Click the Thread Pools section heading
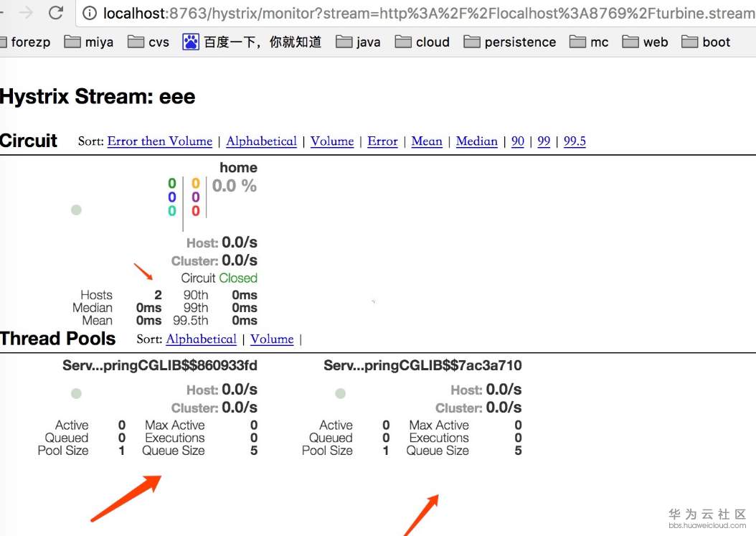This screenshot has height=536, width=756. [58, 338]
